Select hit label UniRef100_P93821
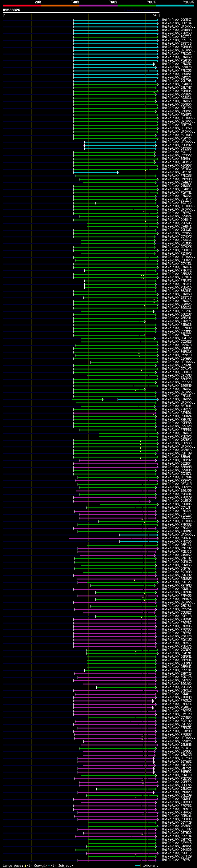This screenshot has height=868, width=197. click(177, 98)
